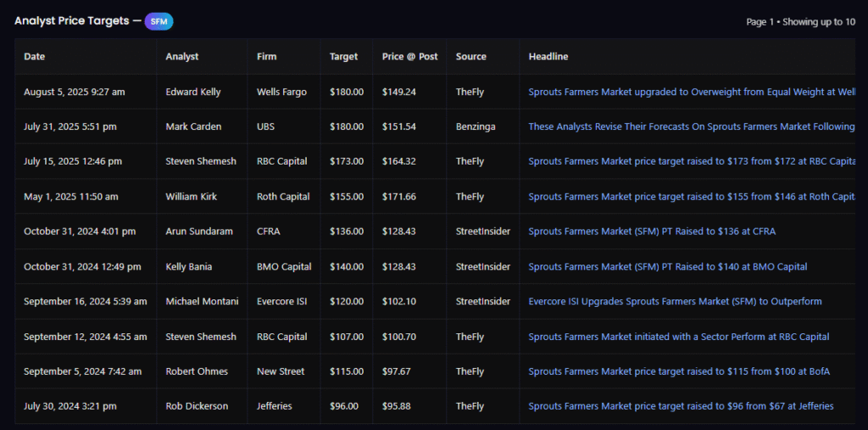Open the Evercore ISI Upgrades to Outperform headline
868x430 pixels.
coord(675,301)
